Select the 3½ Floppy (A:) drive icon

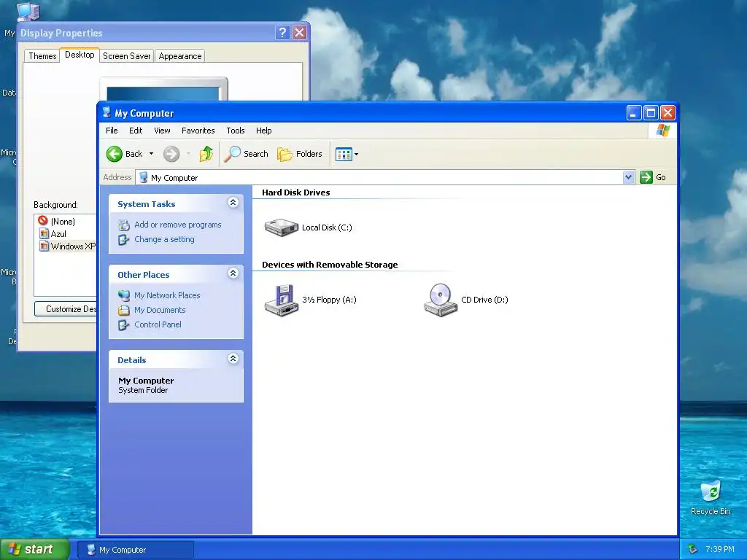pos(282,300)
